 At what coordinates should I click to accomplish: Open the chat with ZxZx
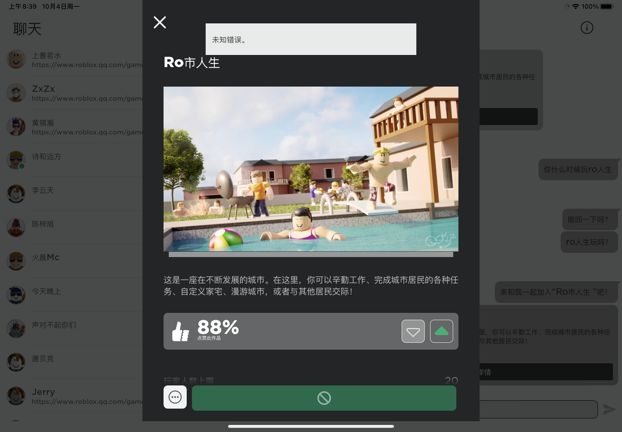coord(73,93)
